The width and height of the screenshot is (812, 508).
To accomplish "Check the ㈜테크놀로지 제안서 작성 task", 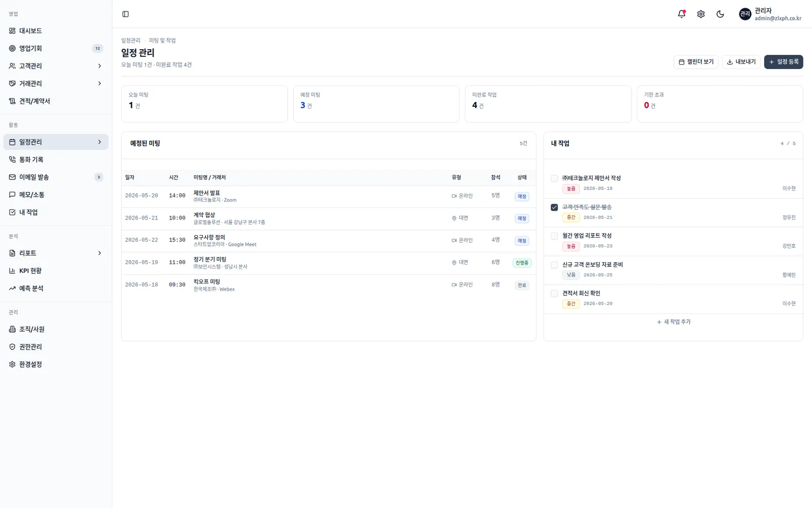I will coord(554,178).
